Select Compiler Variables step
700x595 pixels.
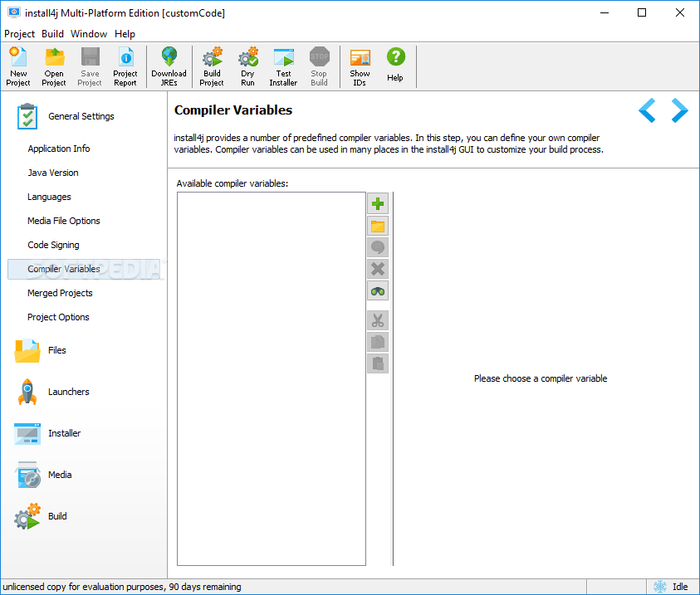click(84, 269)
